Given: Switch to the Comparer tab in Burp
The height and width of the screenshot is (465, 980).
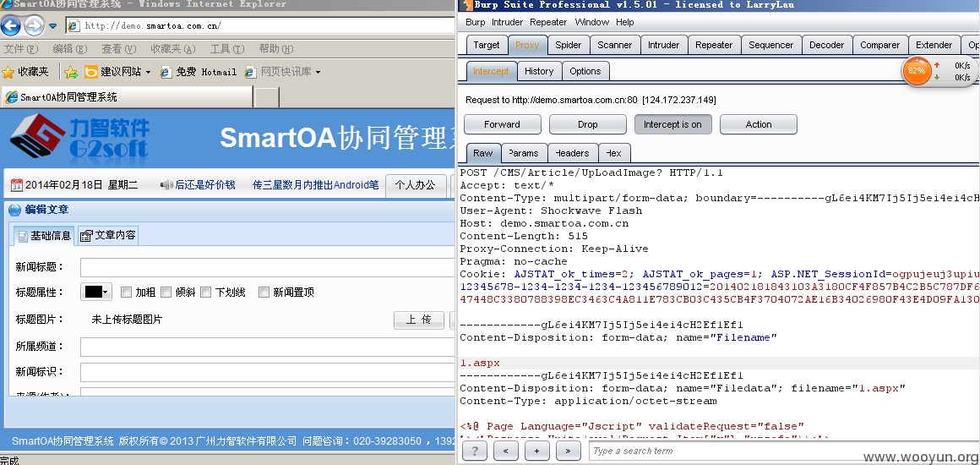Looking at the screenshot, I should click(x=880, y=45).
